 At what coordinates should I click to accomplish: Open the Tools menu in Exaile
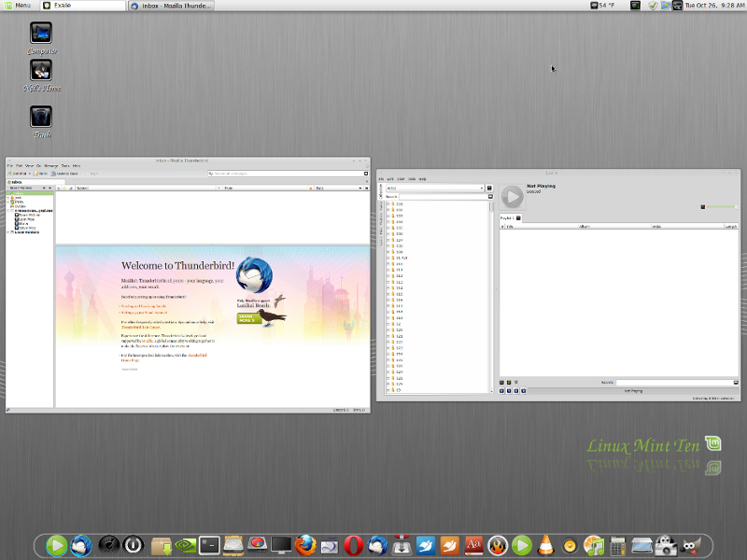[412, 179]
